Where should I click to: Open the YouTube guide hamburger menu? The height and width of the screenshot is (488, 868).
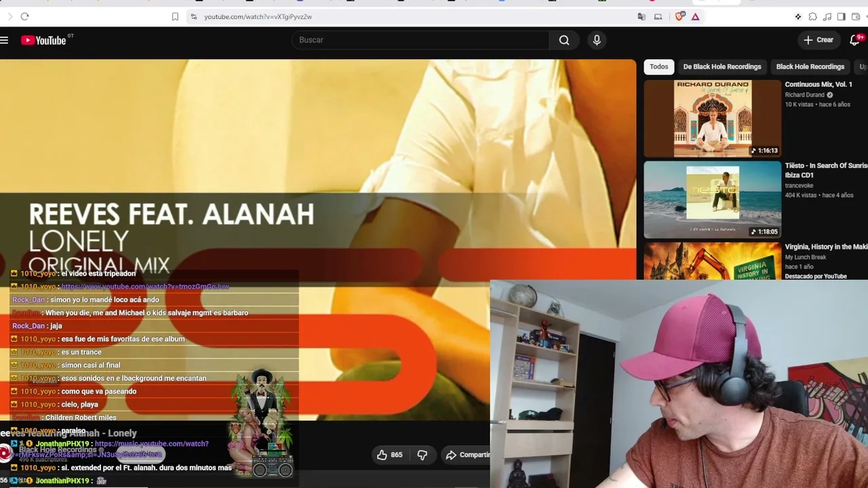pyautogui.click(x=4, y=41)
